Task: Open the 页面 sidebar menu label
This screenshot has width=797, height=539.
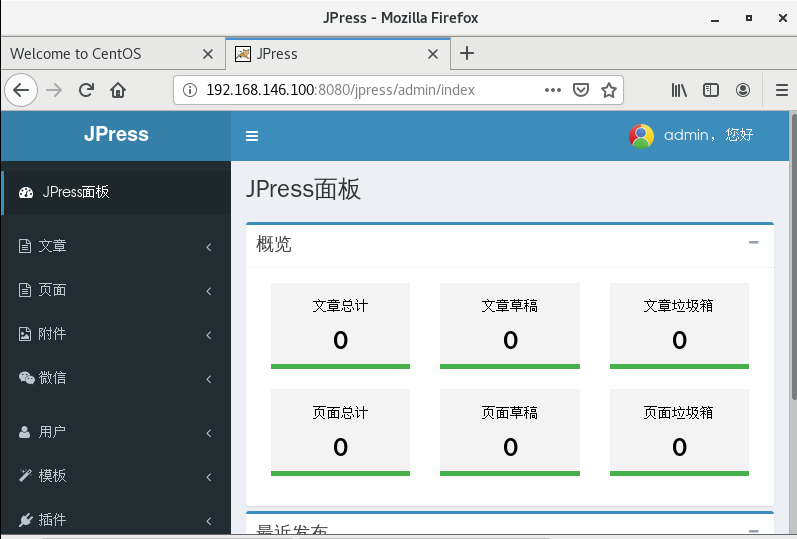Action: pos(52,290)
